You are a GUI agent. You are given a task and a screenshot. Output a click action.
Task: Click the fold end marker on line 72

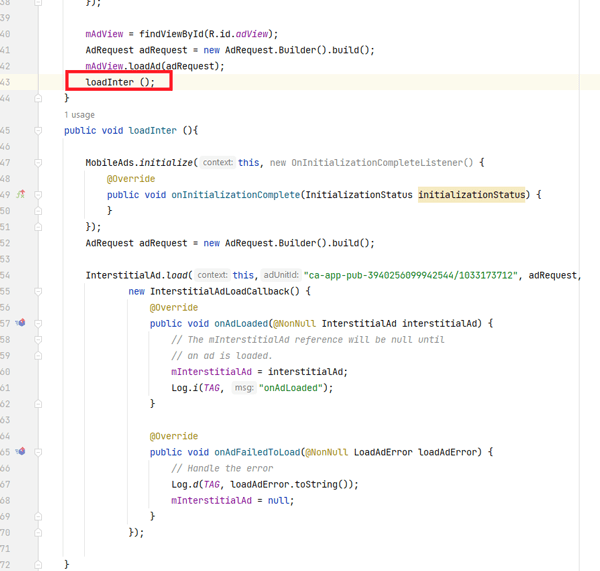(x=38, y=564)
